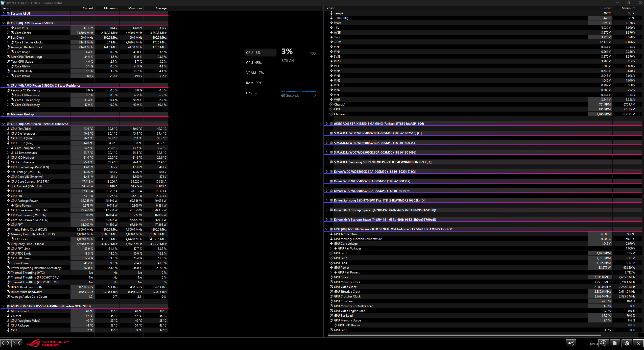Image resolution: width=644 pixels, height=350 pixels.
Task: Expand the GPU Rail Voltages row
Action: (x=331, y=248)
